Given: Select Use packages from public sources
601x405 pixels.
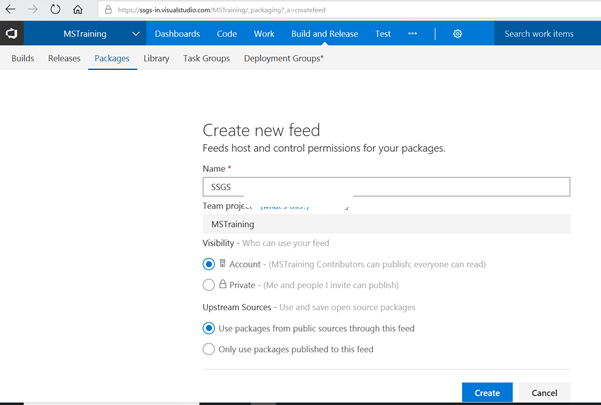Looking at the screenshot, I should click(x=209, y=328).
